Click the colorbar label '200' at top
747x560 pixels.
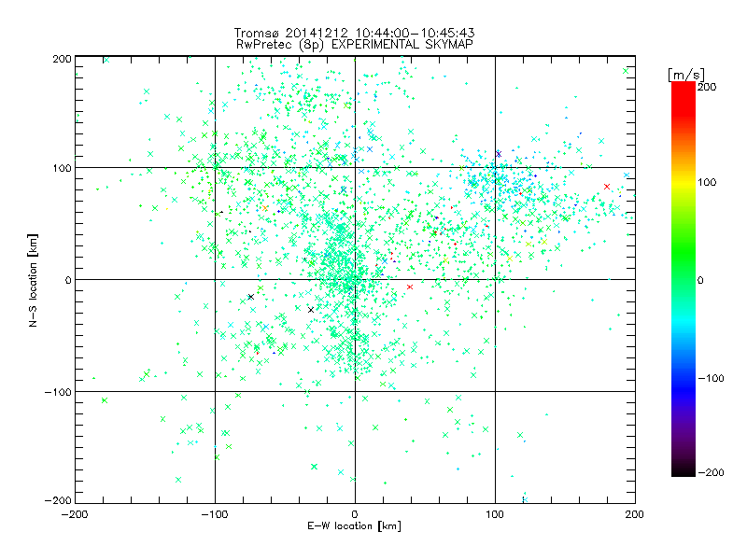coord(707,87)
